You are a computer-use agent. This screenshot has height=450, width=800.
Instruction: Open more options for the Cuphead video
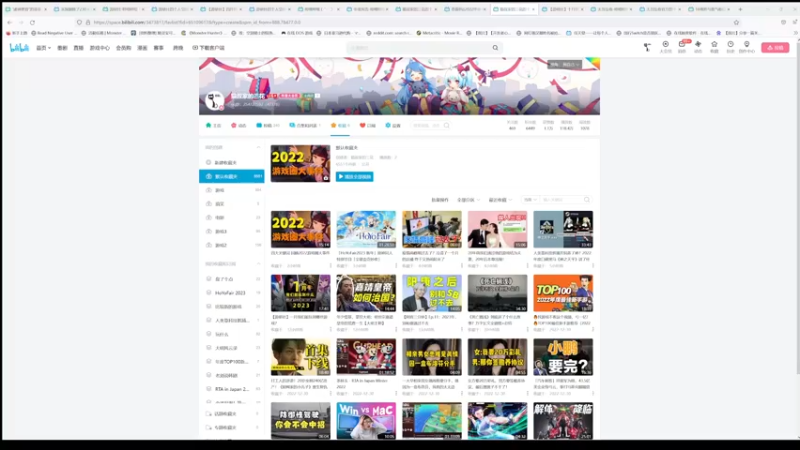tap(396, 393)
